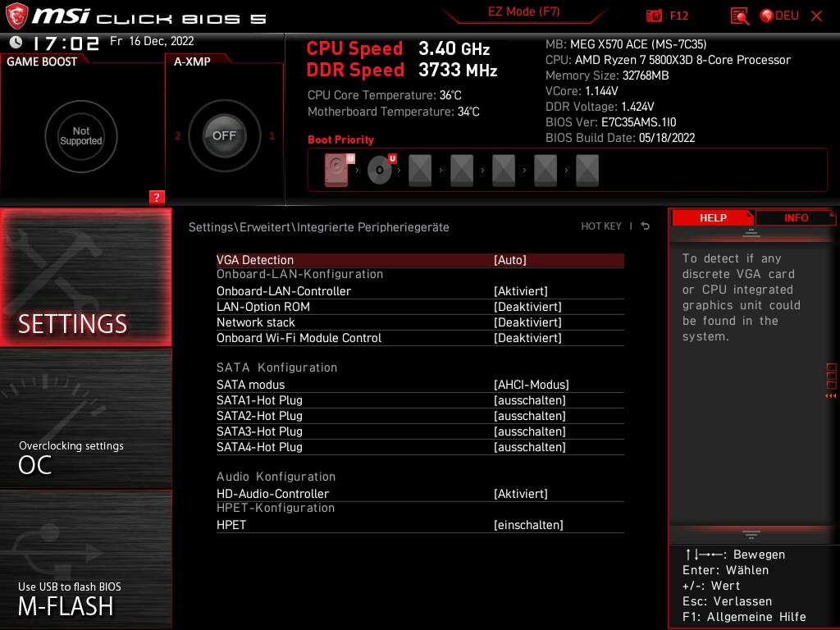Change SATA4-Hot Plug [ausschalten] value
This screenshot has width=840, height=630.
pyautogui.click(x=530, y=447)
